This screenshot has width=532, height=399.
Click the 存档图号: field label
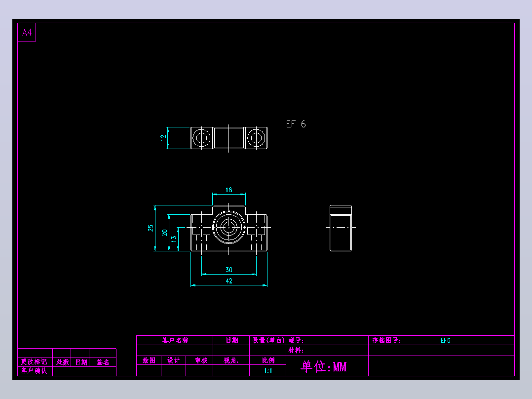click(386, 340)
